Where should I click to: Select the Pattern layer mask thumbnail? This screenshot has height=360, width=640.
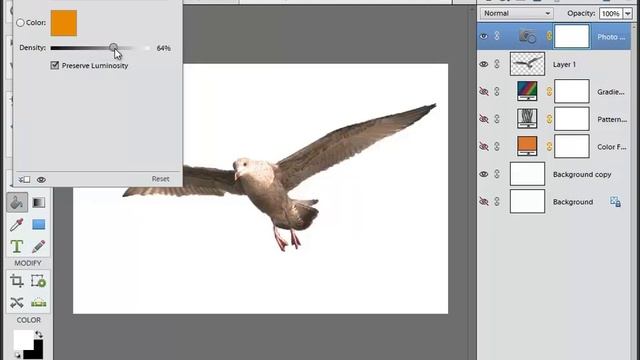pyautogui.click(x=571, y=119)
